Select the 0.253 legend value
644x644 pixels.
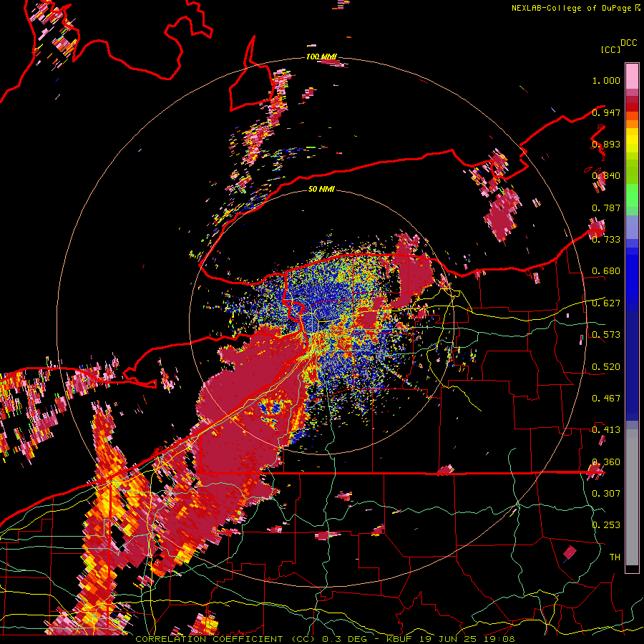[x=606, y=525]
